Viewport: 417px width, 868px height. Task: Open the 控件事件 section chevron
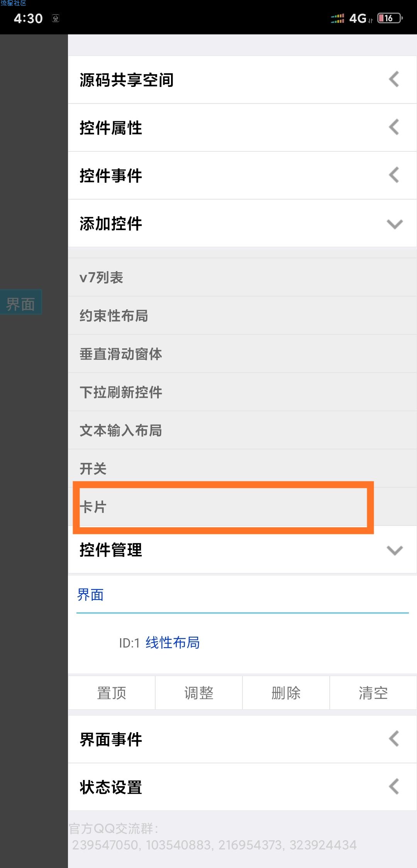(x=394, y=175)
